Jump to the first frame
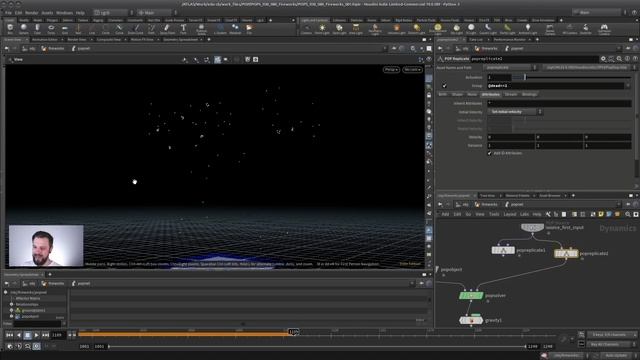Image resolution: width=640 pixels, height=360 pixels. point(9,335)
